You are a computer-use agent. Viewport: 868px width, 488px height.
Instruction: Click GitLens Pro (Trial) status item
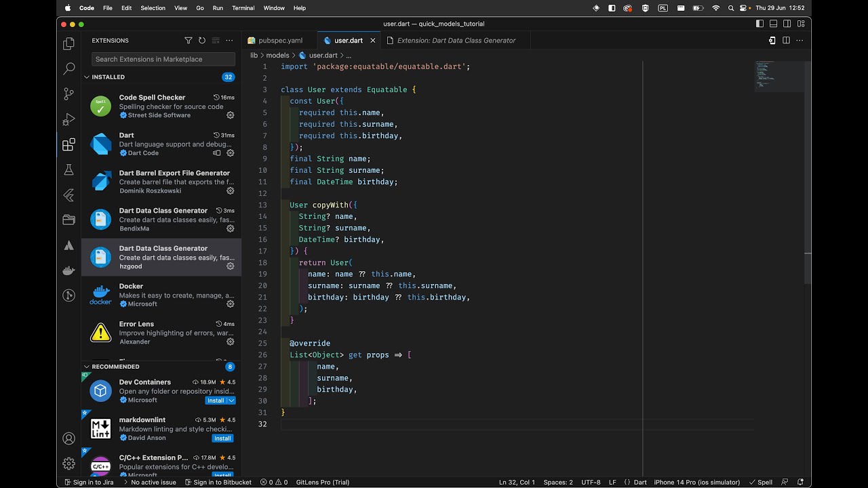(x=323, y=483)
